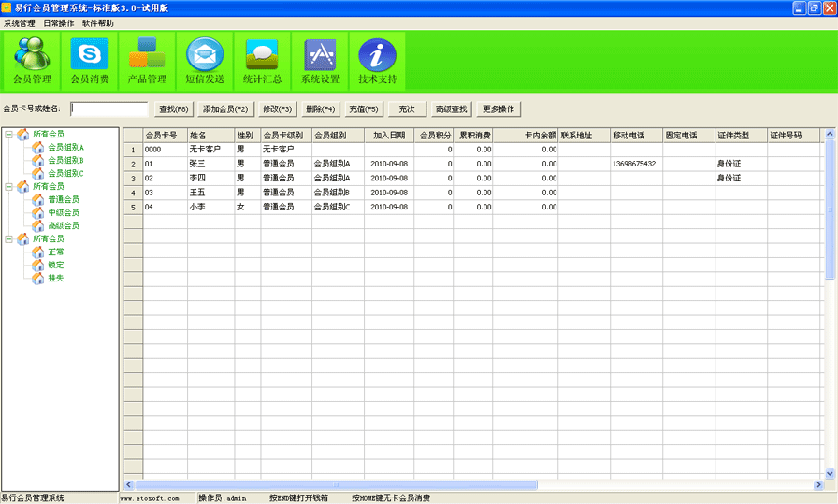
Task: Open the 系统管理 menu
Action: coord(19,22)
